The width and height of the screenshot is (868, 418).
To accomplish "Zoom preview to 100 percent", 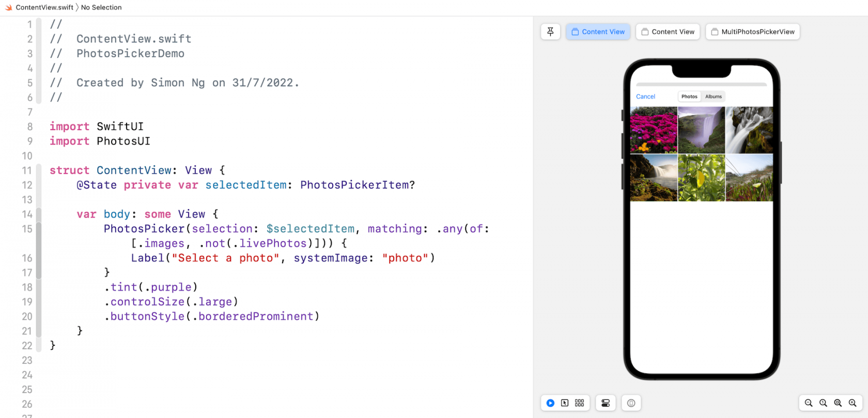I will click(823, 403).
